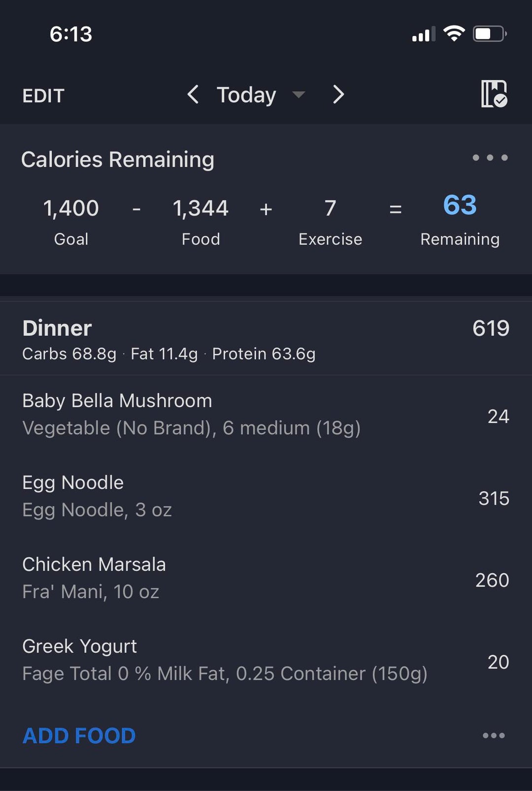Go to the previous day arrow

193,94
